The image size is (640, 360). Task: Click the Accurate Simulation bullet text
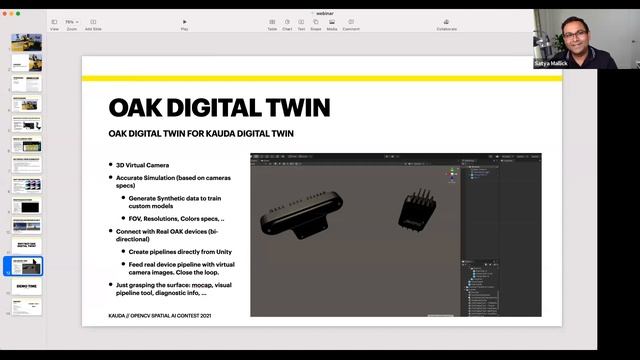173,182
